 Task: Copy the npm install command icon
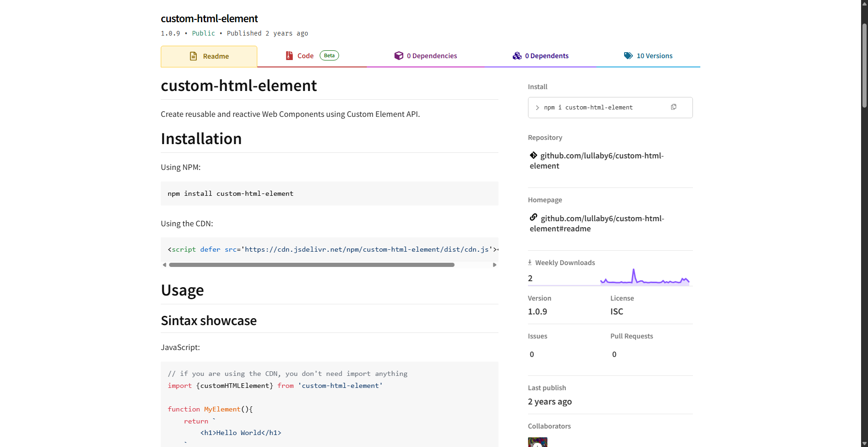674,107
